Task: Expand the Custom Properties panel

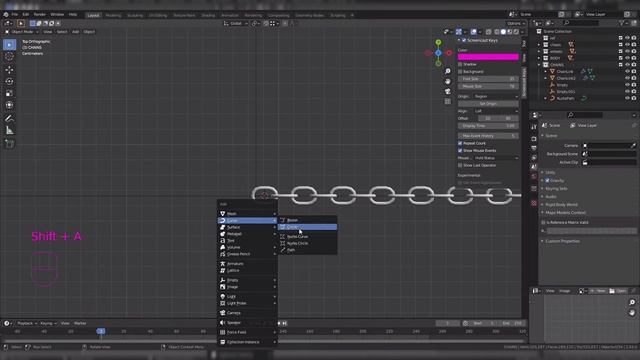Action: click(562, 241)
